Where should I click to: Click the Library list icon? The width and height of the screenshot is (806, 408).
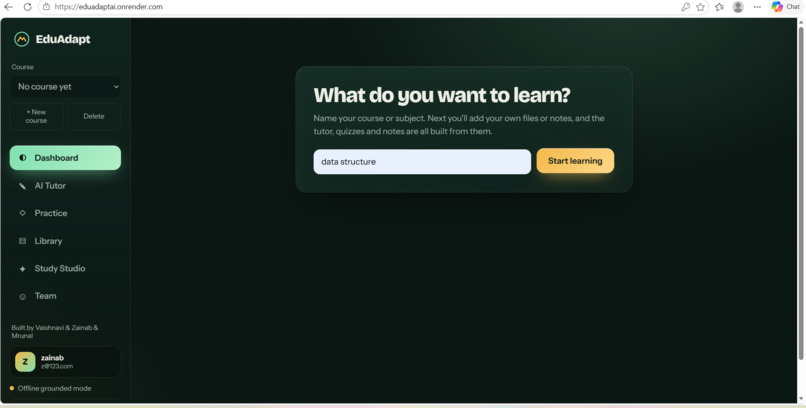(23, 240)
